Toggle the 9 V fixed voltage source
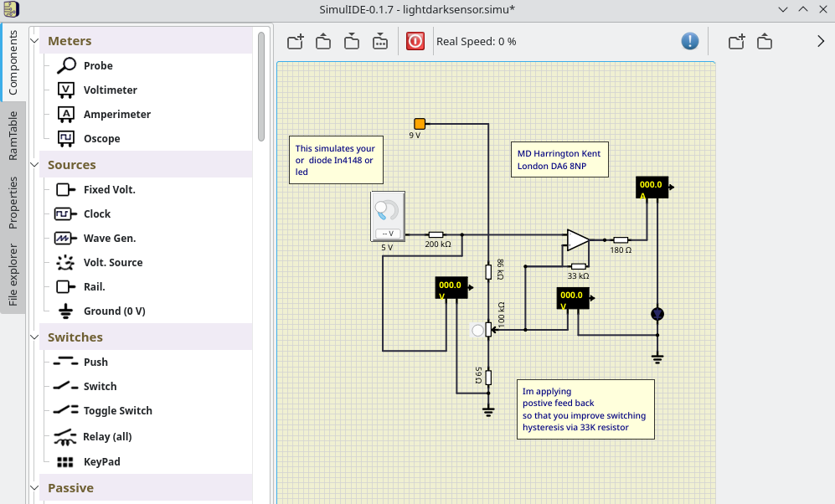Image resolution: width=835 pixels, height=504 pixels. [420, 124]
